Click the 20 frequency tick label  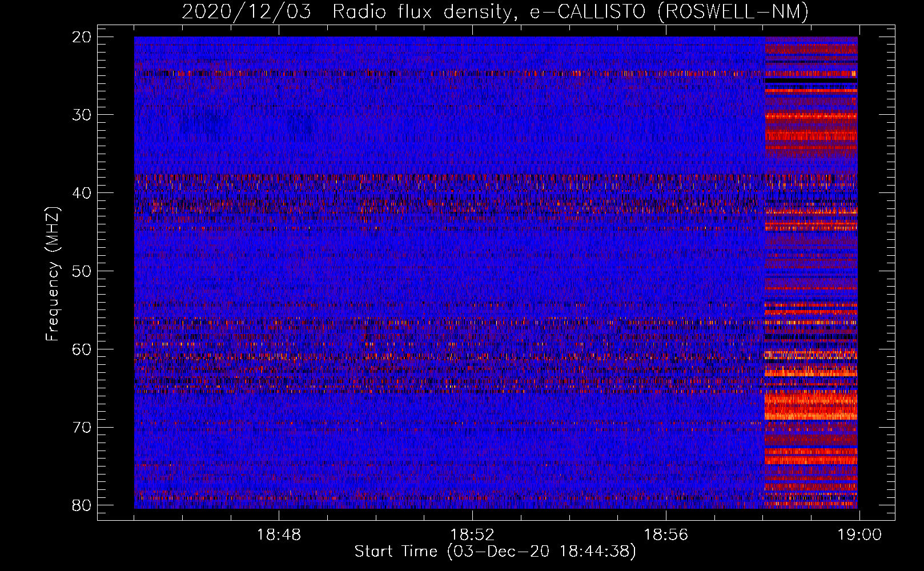82,37
